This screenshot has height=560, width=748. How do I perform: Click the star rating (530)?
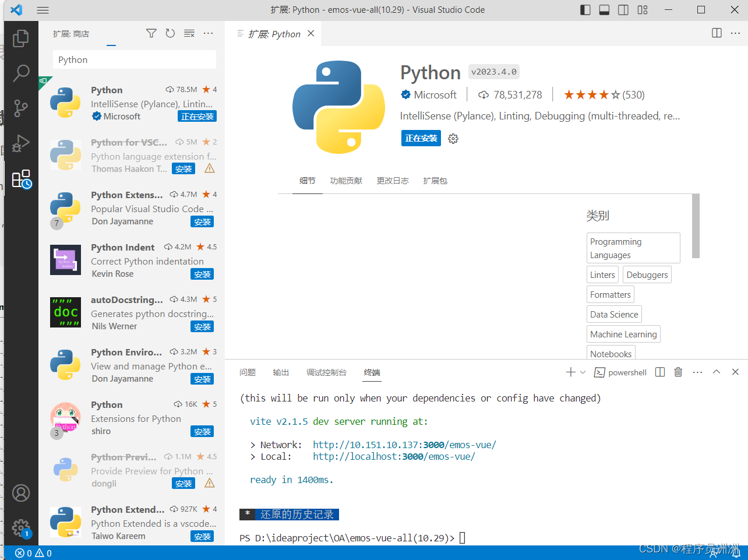(x=604, y=95)
